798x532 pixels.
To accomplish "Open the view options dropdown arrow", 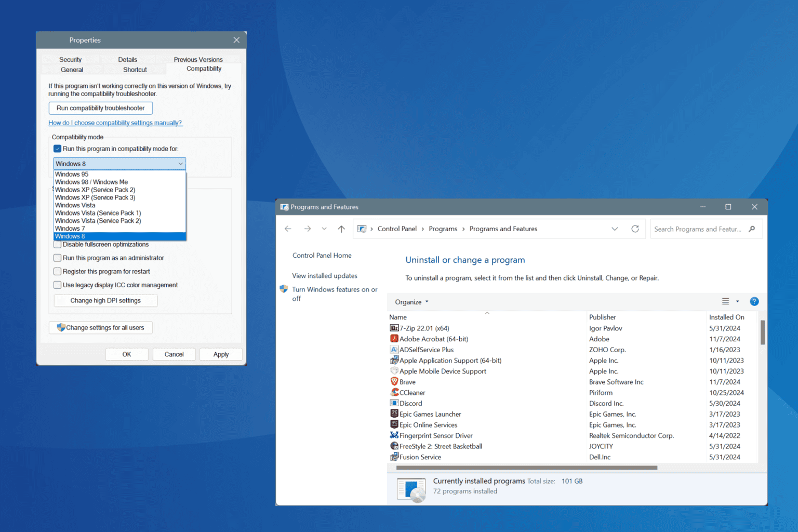I will [x=737, y=301].
